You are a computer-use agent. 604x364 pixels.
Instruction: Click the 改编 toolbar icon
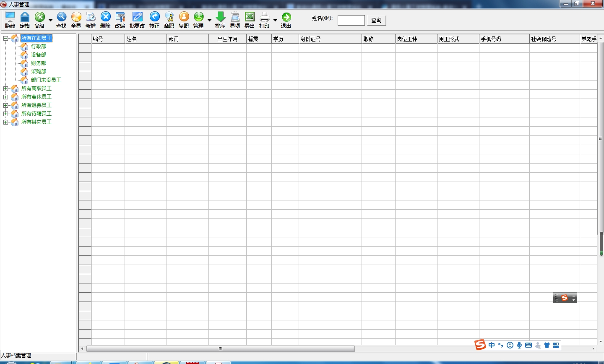[x=120, y=20]
